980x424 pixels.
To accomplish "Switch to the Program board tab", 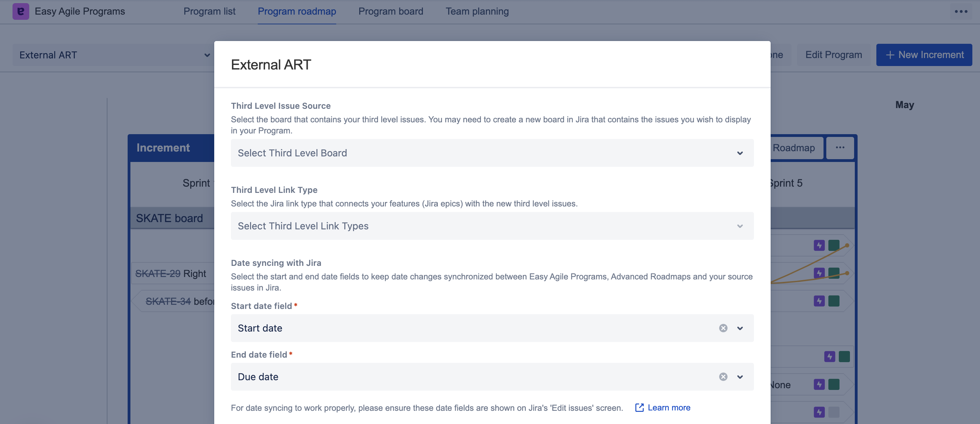I will 390,11.
